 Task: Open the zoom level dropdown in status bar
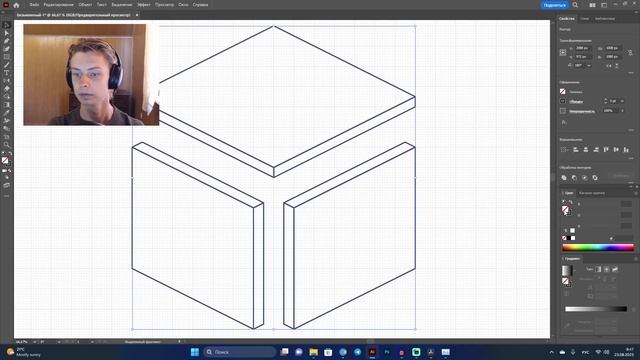click(35, 342)
